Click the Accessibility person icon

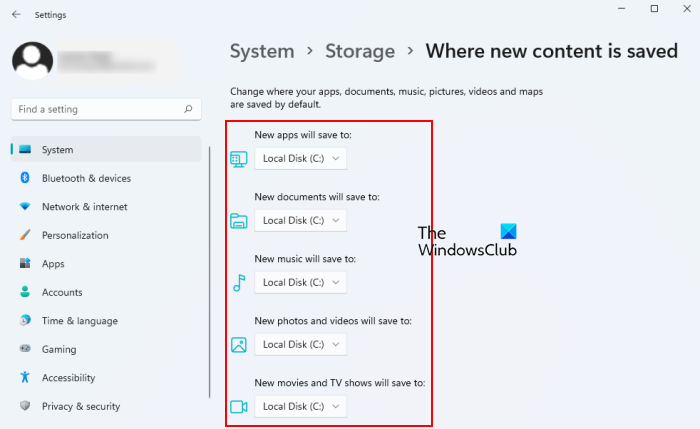tap(25, 378)
